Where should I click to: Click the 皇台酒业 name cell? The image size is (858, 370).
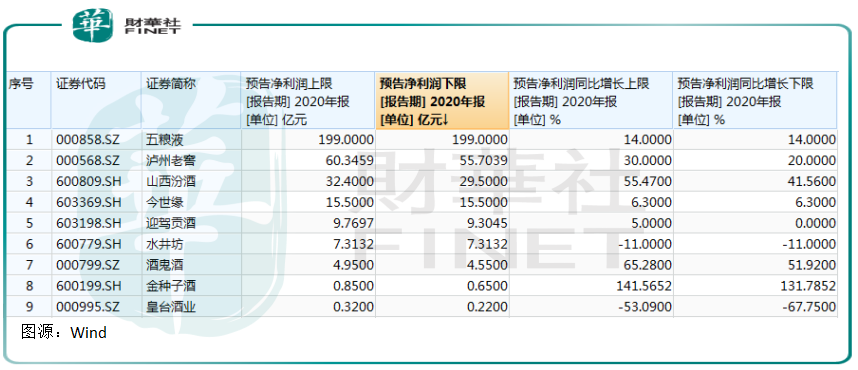point(191,308)
